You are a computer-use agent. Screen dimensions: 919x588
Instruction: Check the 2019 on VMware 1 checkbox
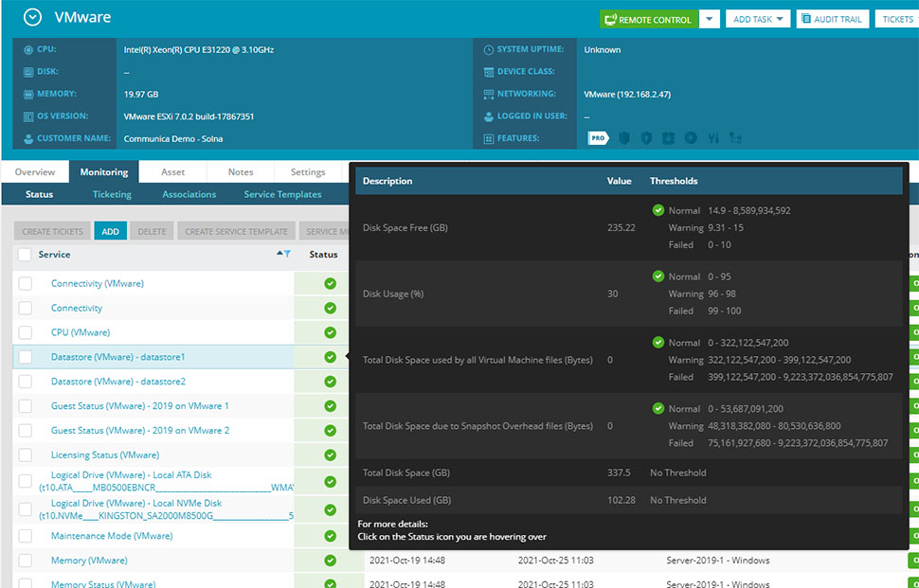[26, 406]
